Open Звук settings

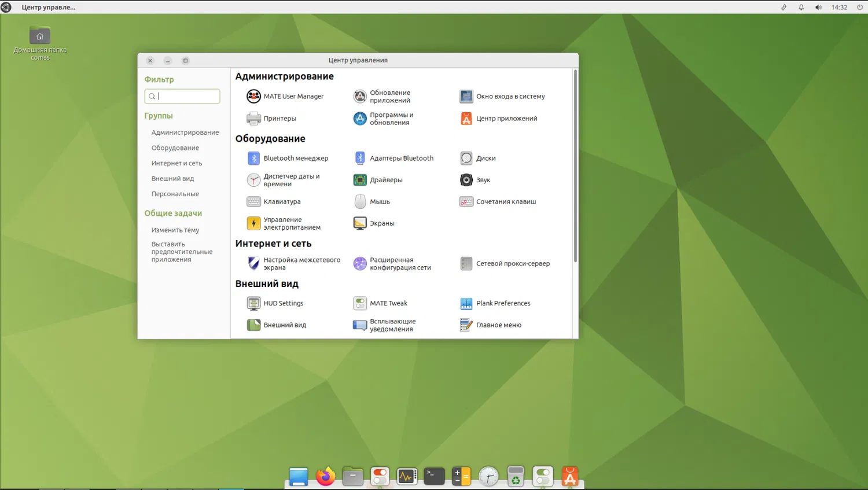point(475,180)
